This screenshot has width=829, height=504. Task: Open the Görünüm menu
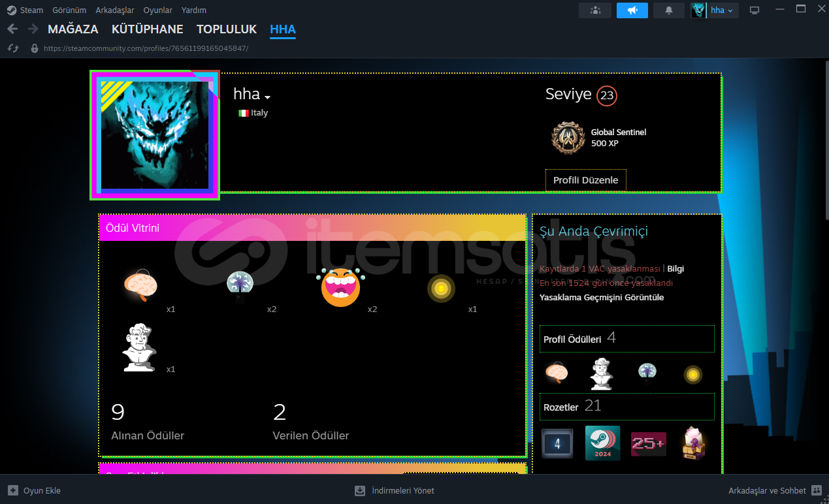click(69, 10)
